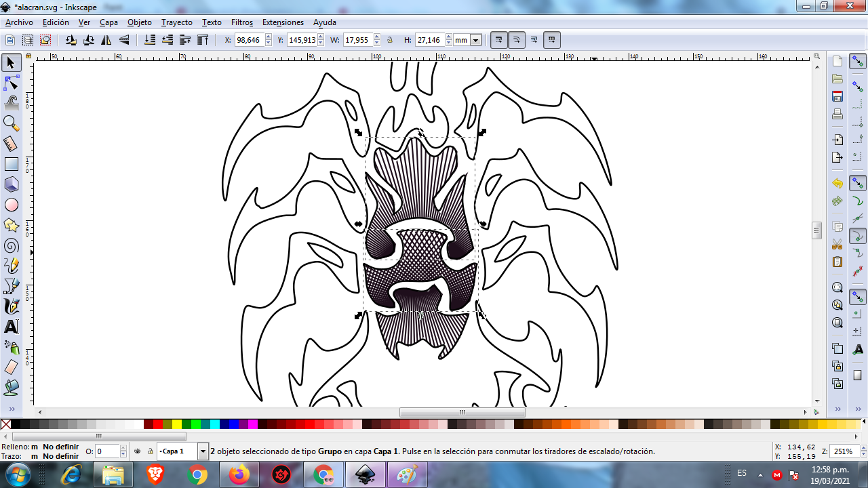
Task: Toggle the width/height lock ratio
Action: pyautogui.click(x=390, y=40)
